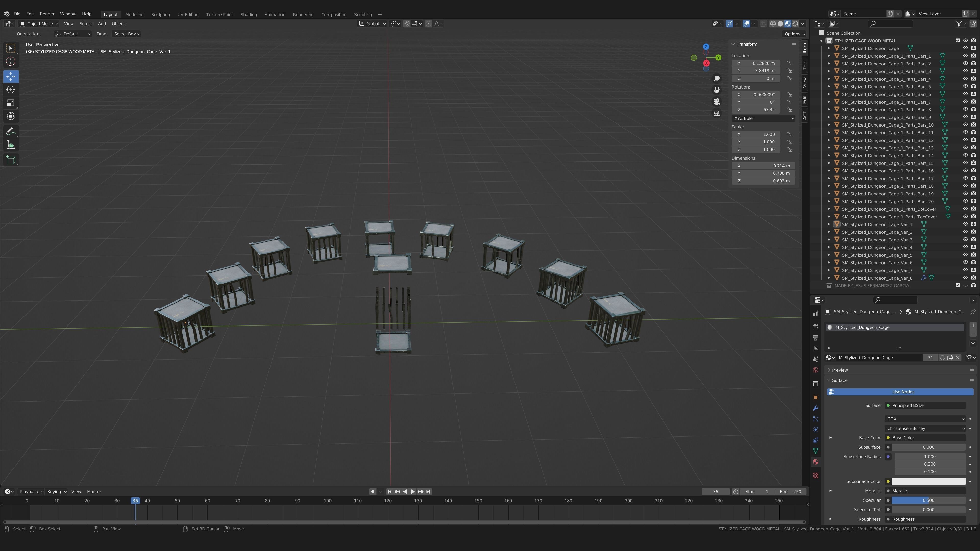This screenshot has width=980, height=551.
Task: Switch to orthographic/perspective grid icon
Action: (x=716, y=113)
